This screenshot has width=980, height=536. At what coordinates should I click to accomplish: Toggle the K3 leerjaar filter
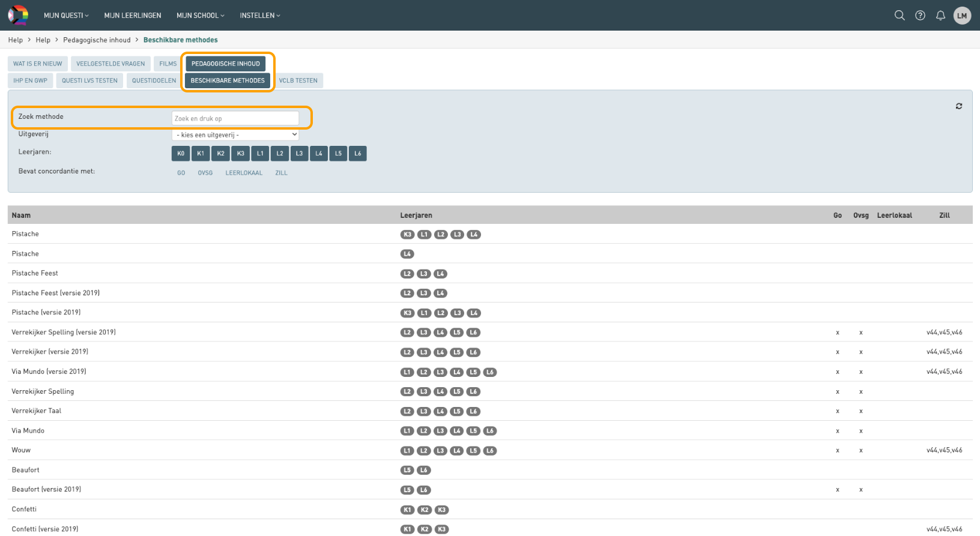(x=240, y=154)
